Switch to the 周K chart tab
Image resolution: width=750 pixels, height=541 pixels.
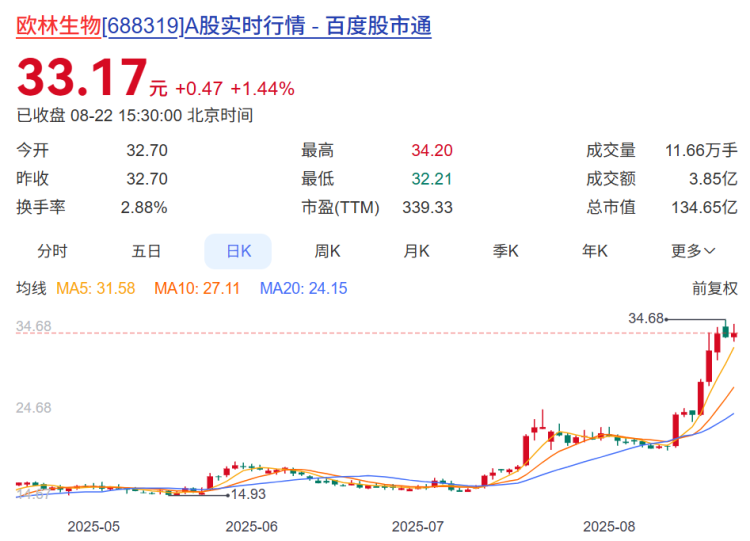(x=327, y=251)
